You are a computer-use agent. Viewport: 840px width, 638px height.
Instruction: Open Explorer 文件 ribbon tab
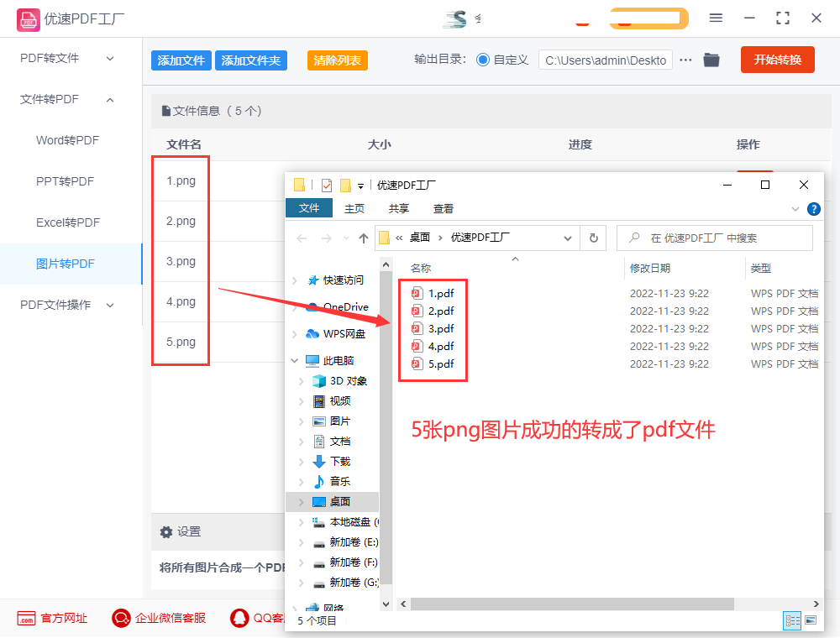point(309,208)
